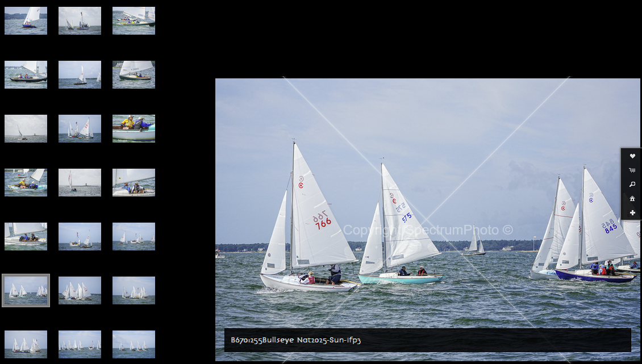The height and width of the screenshot is (364, 642).
Task: Click the plus icon in side panel
Action: [x=632, y=213]
